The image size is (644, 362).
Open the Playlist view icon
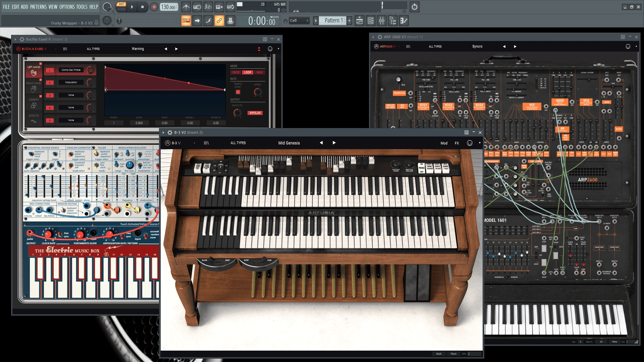360,21
